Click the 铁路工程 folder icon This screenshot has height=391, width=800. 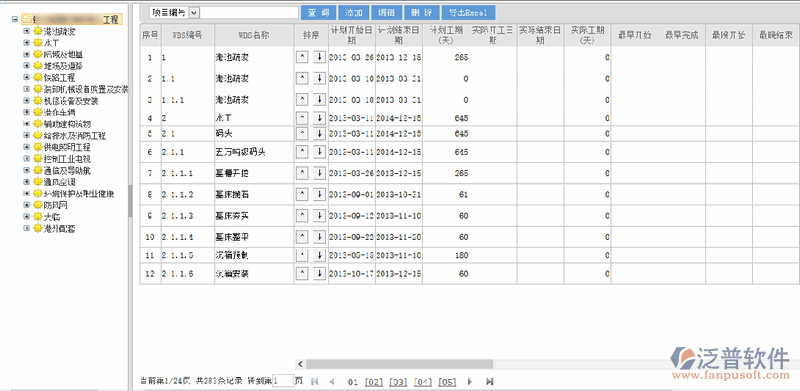click(38, 78)
